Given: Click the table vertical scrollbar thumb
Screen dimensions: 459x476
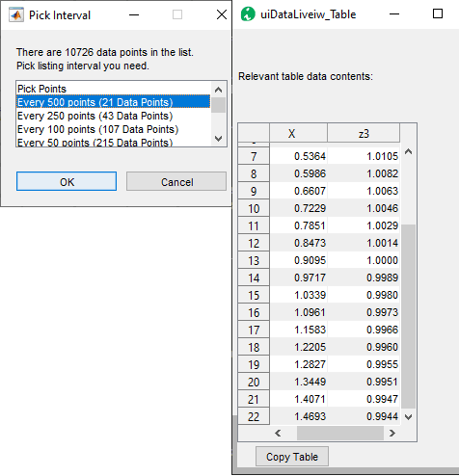Looking at the screenshot, I should coord(408,317).
